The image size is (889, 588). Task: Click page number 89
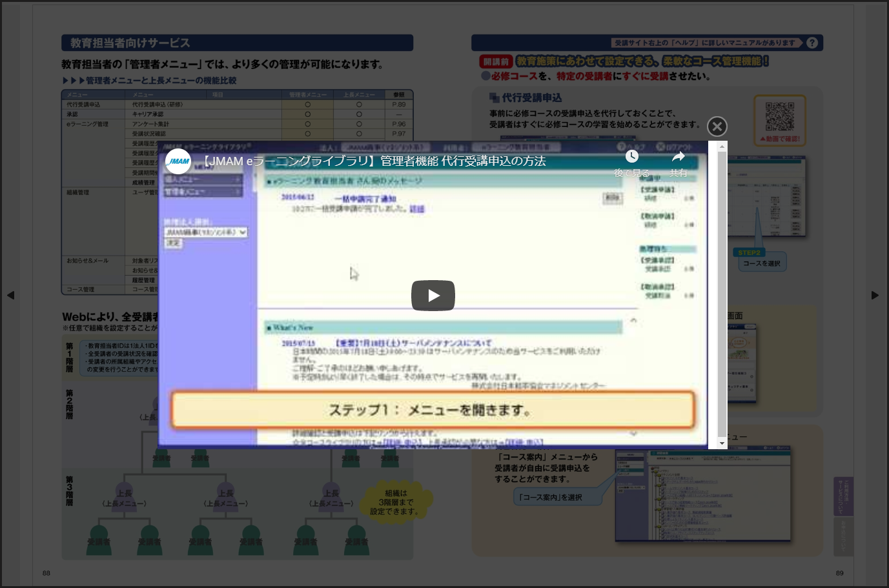click(x=840, y=573)
